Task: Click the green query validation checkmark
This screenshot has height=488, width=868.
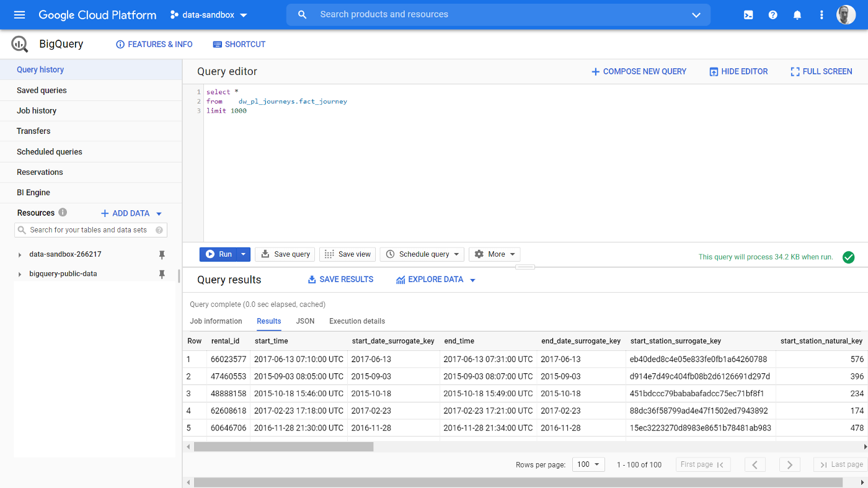Action: (849, 257)
